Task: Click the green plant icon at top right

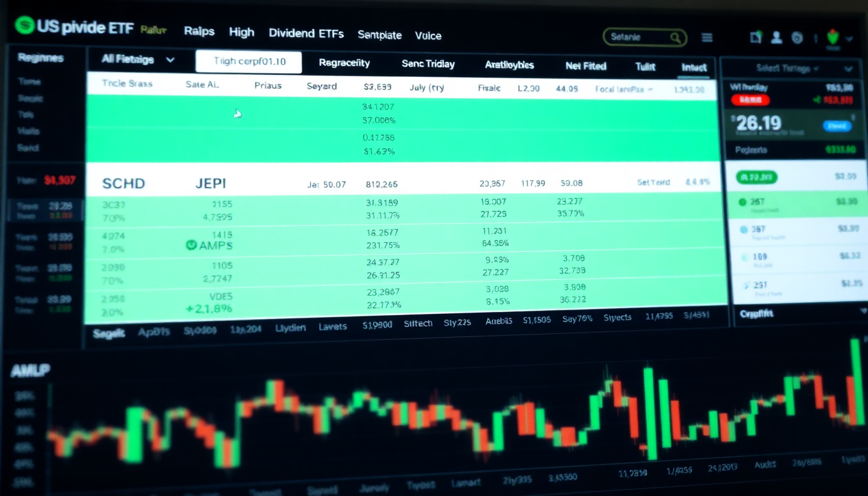Action: point(834,36)
